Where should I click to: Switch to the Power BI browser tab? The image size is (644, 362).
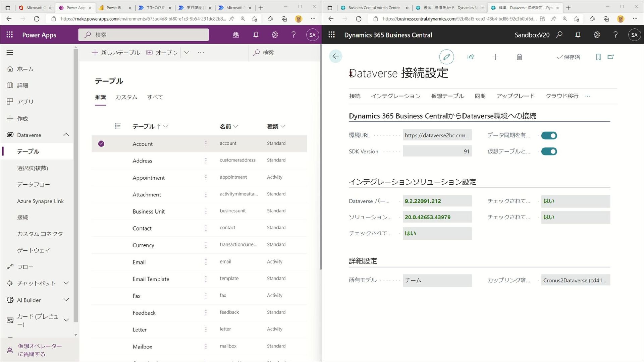[115, 7]
